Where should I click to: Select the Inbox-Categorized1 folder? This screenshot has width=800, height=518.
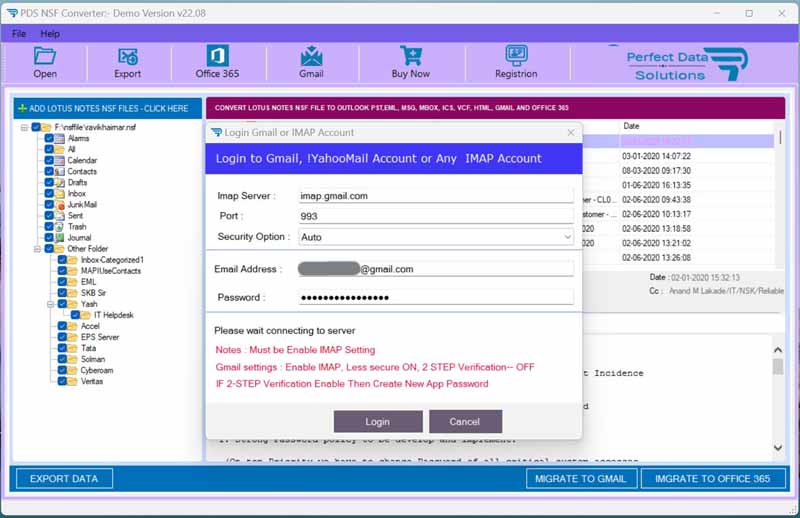tap(112, 260)
